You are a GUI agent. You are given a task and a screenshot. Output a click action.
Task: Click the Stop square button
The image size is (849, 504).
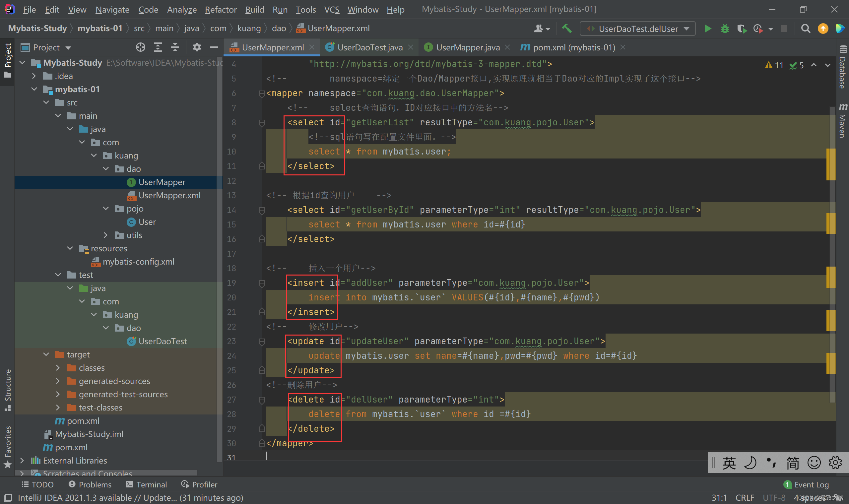(x=784, y=29)
